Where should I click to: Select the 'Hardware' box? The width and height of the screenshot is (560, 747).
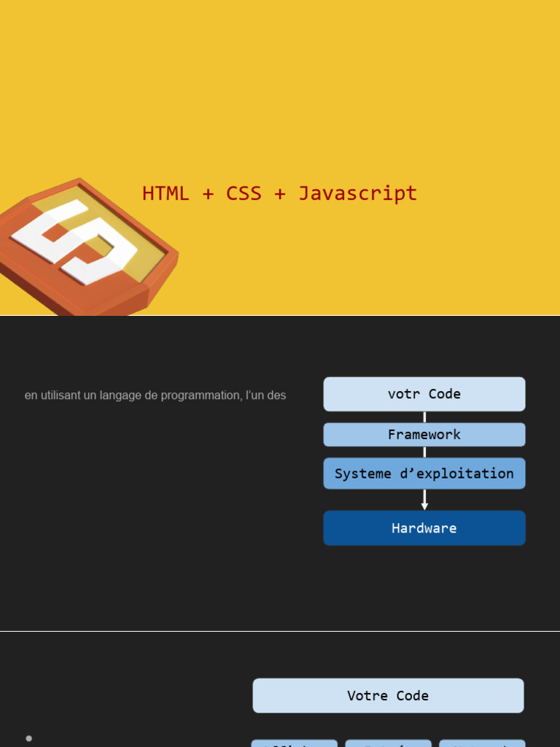pyautogui.click(x=424, y=528)
